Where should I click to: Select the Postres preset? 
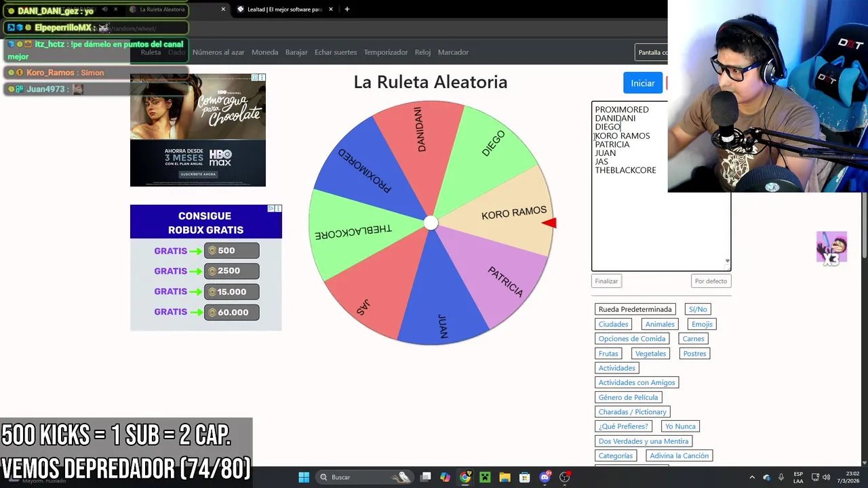pyautogui.click(x=694, y=353)
